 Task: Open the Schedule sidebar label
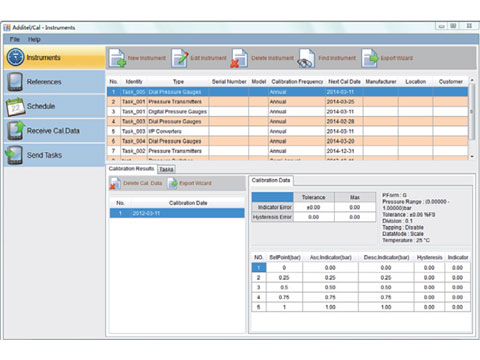click(41, 106)
